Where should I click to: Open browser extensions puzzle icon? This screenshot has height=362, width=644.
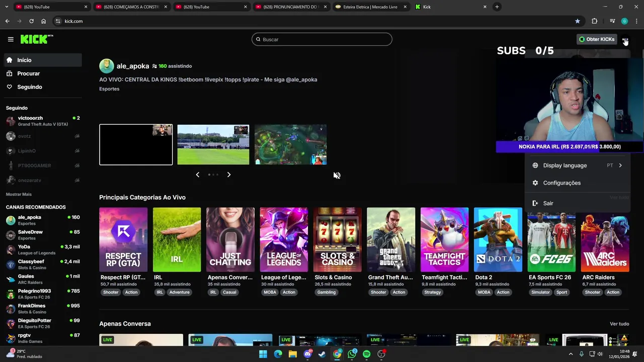(595, 21)
